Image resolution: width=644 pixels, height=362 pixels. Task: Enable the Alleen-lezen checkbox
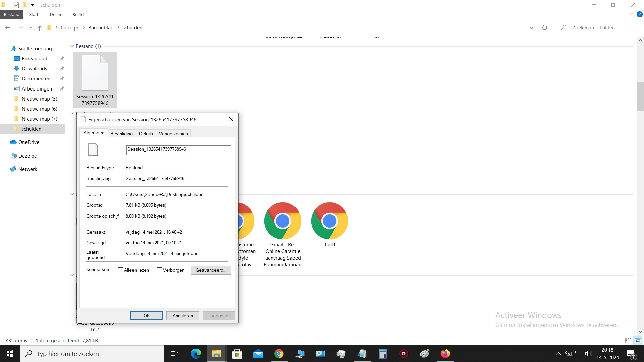pyautogui.click(x=120, y=270)
